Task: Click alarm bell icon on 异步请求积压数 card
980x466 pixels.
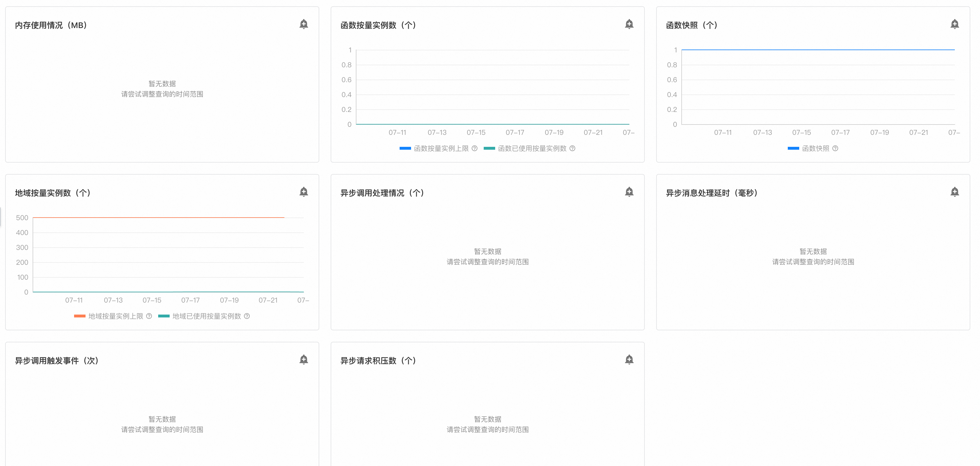Action: [x=629, y=360]
